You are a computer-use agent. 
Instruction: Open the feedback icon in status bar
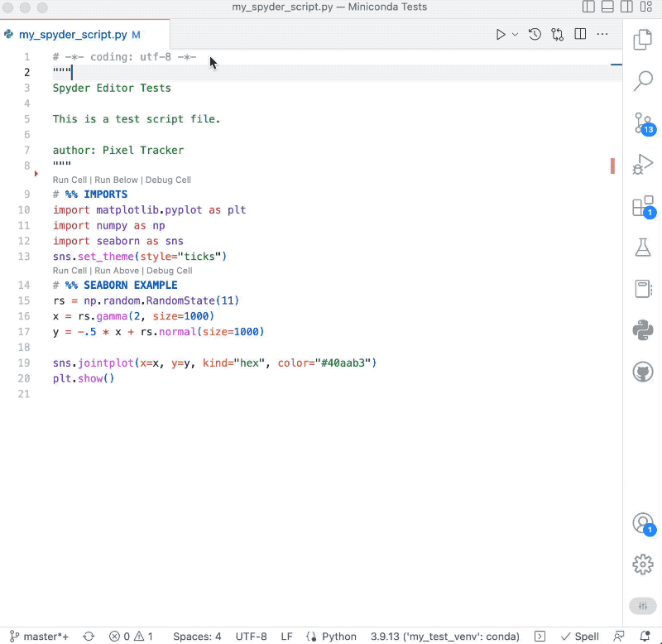(619, 637)
